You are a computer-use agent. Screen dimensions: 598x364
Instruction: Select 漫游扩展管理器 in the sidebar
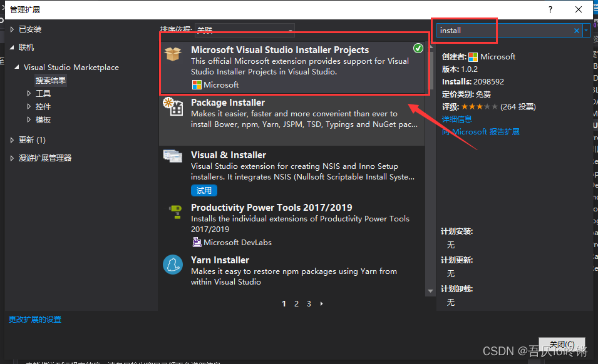(x=45, y=158)
